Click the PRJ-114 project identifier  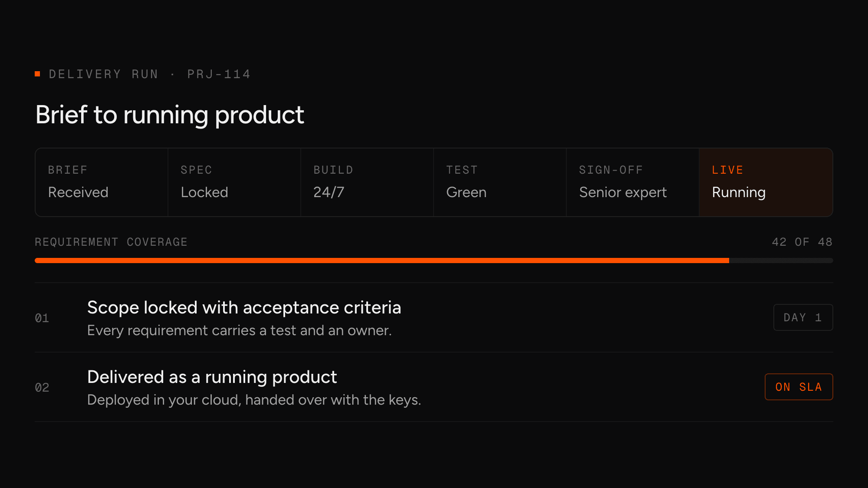219,74
